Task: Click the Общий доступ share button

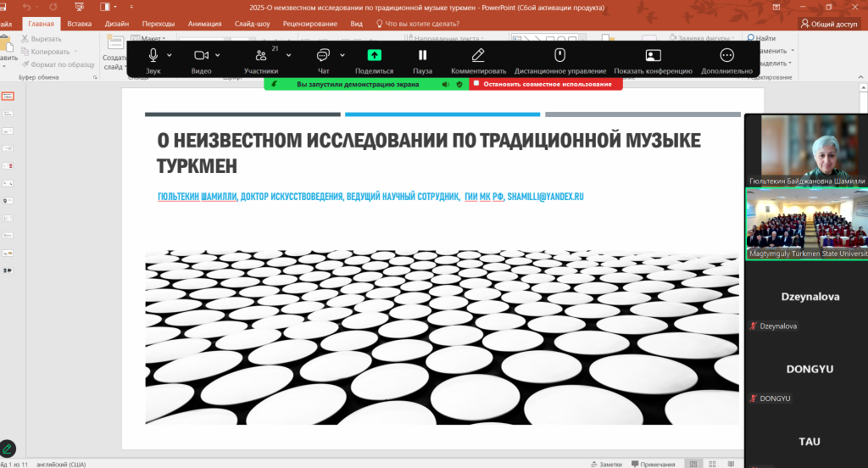Action: click(x=829, y=24)
